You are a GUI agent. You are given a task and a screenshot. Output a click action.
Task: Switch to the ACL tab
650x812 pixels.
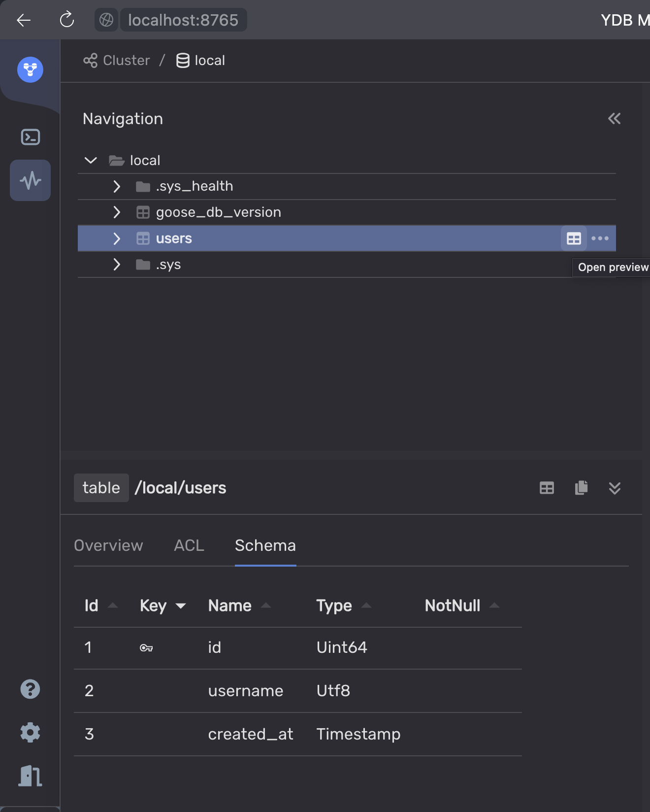pyautogui.click(x=189, y=545)
